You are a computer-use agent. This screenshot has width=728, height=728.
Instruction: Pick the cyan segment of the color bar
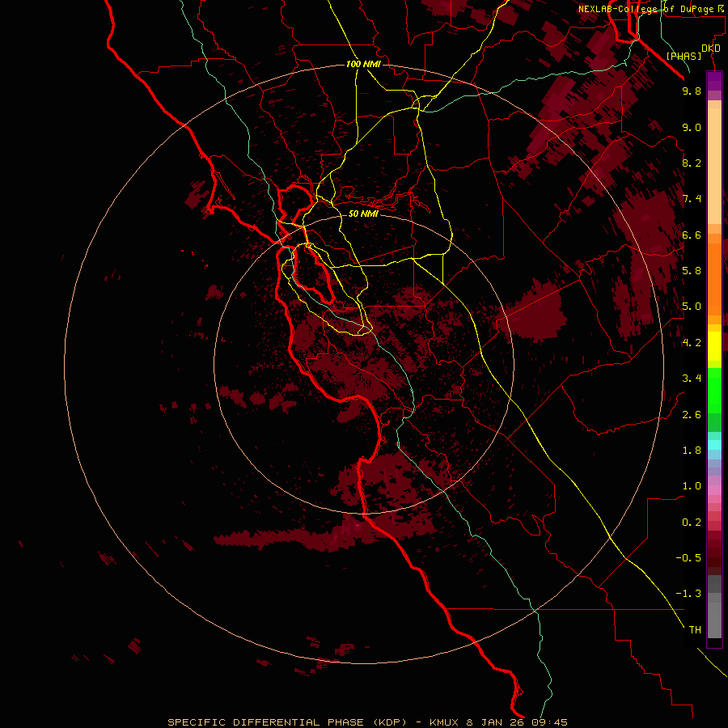click(x=714, y=445)
